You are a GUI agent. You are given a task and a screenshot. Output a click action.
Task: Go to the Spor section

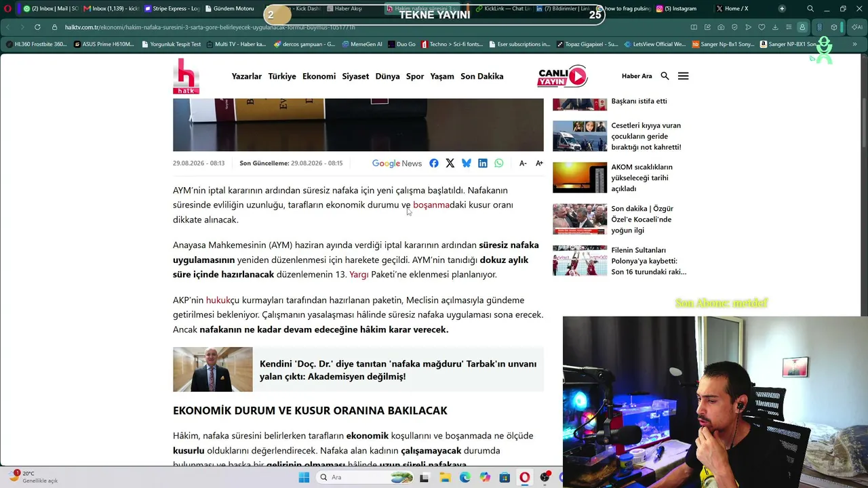[415, 76]
